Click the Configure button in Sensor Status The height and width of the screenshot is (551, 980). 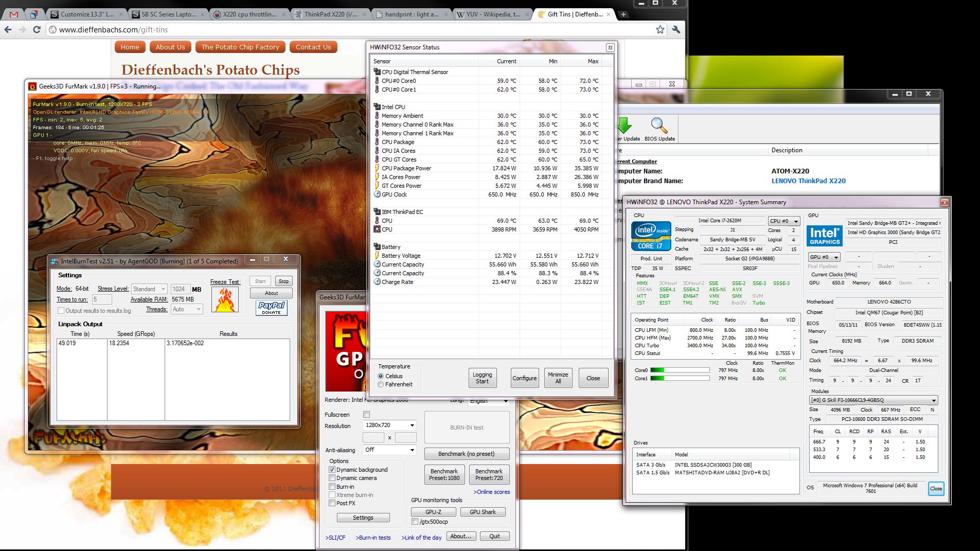pyautogui.click(x=524, y=378)
